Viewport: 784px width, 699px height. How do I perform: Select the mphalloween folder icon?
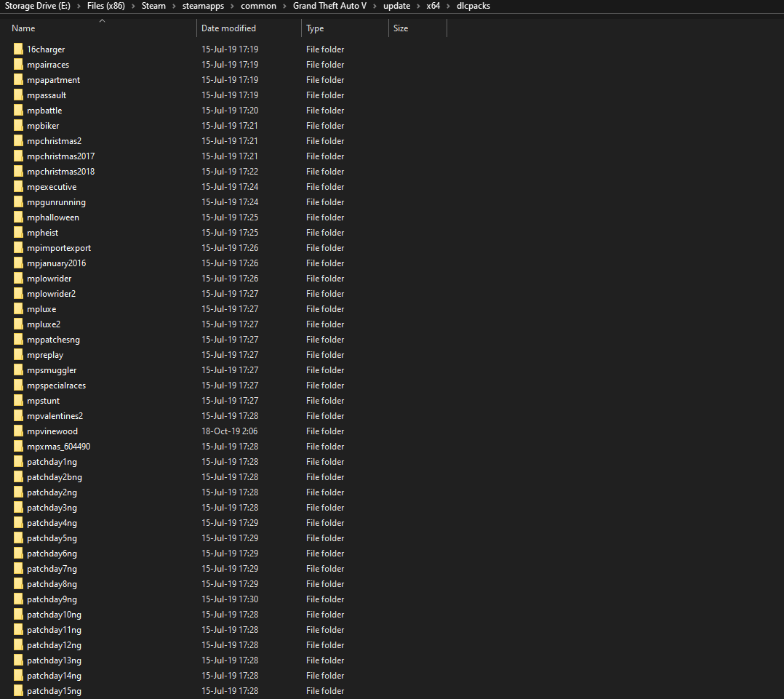(18, 217)
